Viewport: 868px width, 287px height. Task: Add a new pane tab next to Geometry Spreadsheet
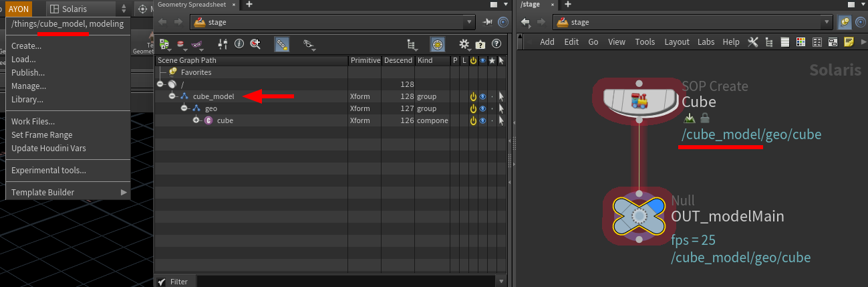(x=249, y=4)
